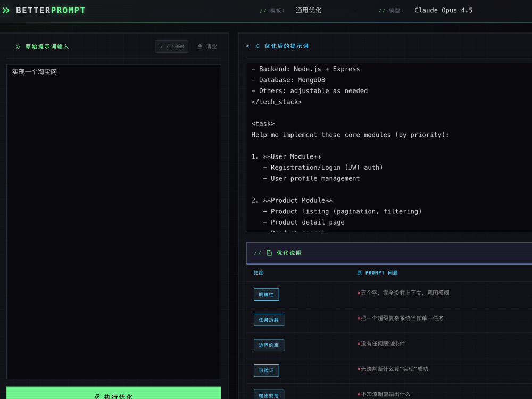Click text 不知道期望输出什么

[x=385, y=394]
